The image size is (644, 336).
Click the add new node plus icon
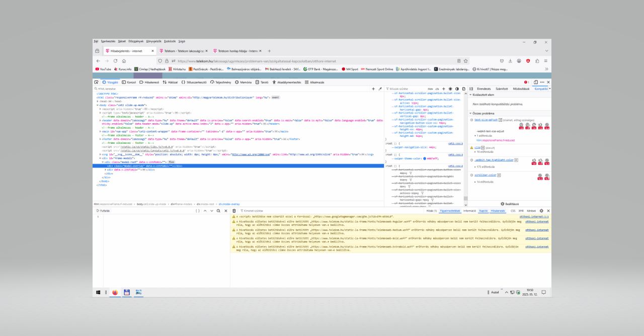(373, 89)
